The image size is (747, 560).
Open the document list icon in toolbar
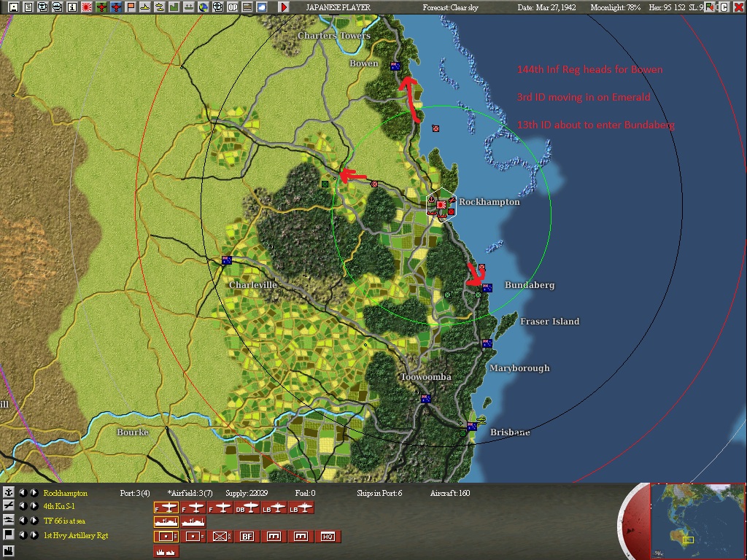tap(28, 7)
